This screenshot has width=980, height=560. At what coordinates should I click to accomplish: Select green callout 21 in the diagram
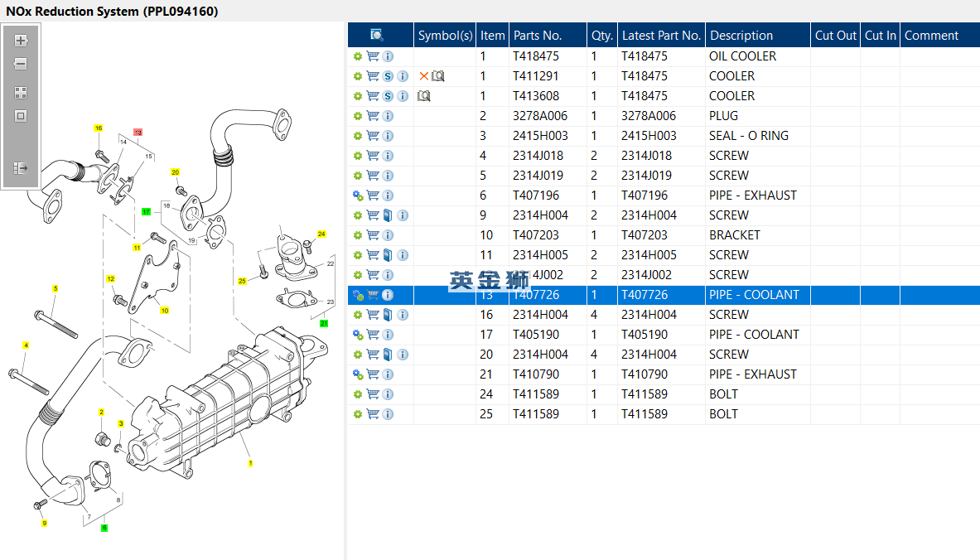324,323
